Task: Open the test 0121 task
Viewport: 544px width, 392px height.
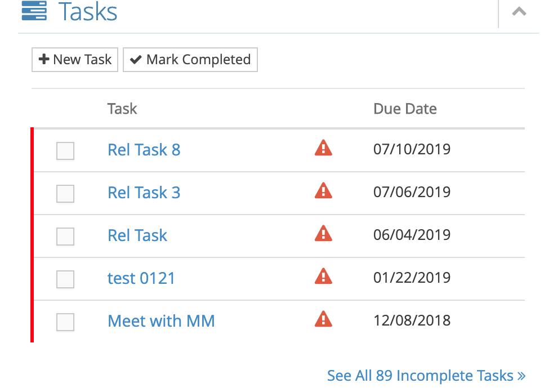Action: click(141, 278)
